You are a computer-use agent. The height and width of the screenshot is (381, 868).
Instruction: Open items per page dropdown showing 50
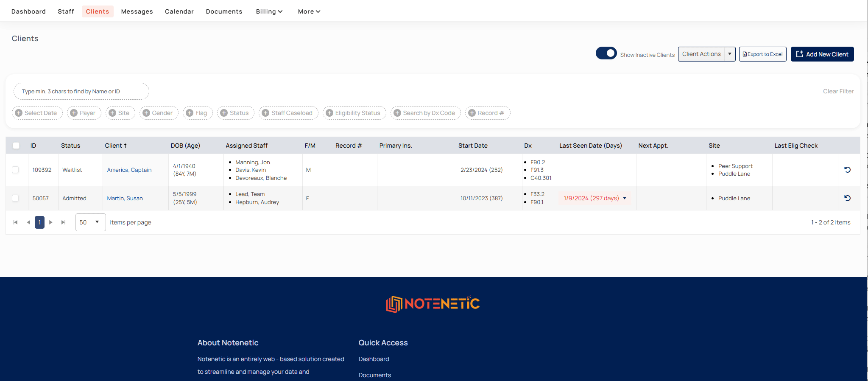[x=90, y=222]
